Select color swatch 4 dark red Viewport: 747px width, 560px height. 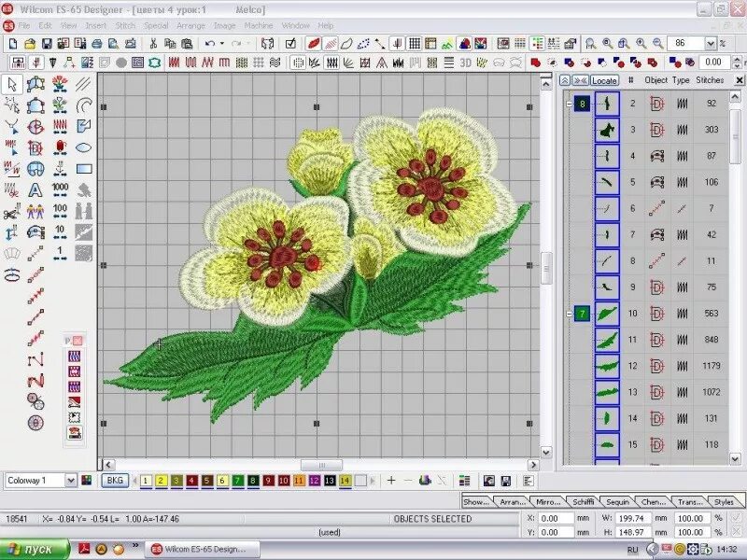coord(191,481)
